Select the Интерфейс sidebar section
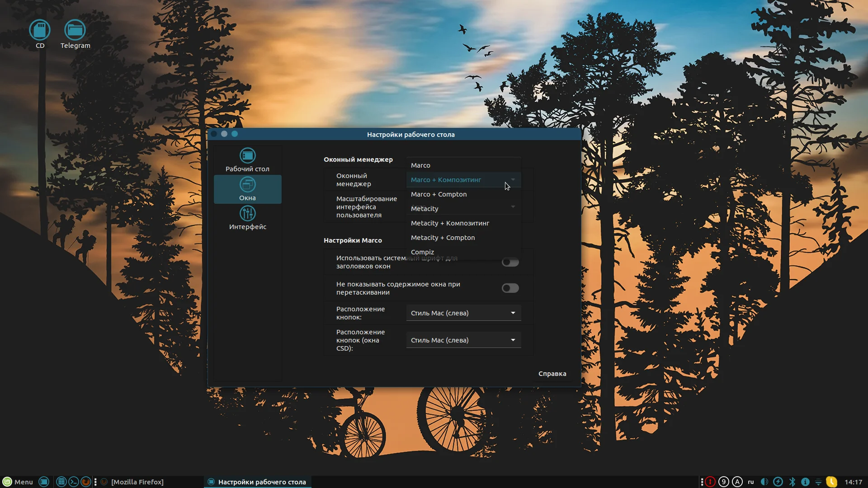The image size is (868, 488). 247,218
